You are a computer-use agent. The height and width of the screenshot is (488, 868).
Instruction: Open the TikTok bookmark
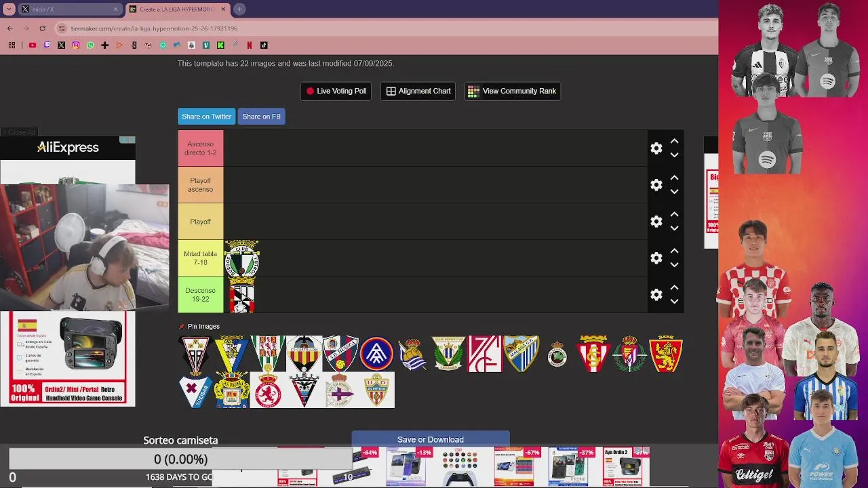pos(264,45)
